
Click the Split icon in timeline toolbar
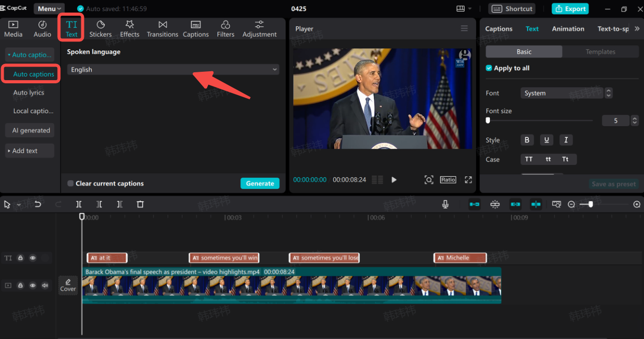click(79, 204)
